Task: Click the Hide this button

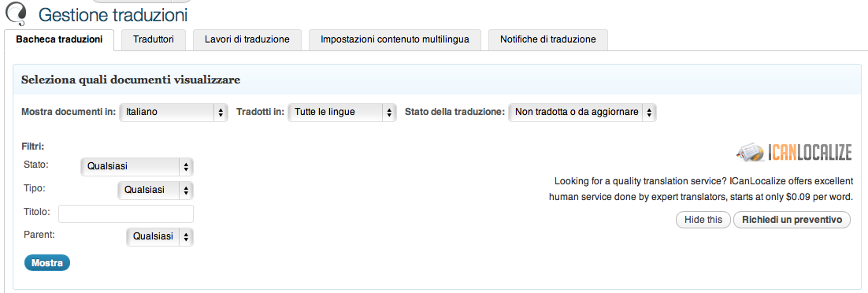Action: tap(703, 220)
